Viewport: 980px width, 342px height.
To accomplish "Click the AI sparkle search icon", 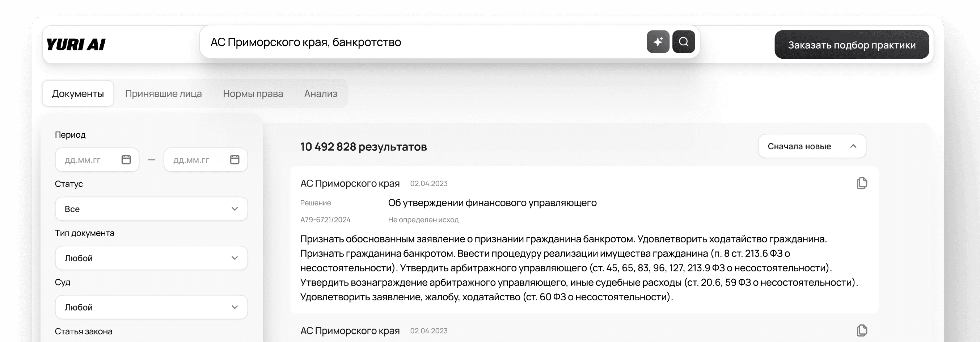I will point(658,42).
